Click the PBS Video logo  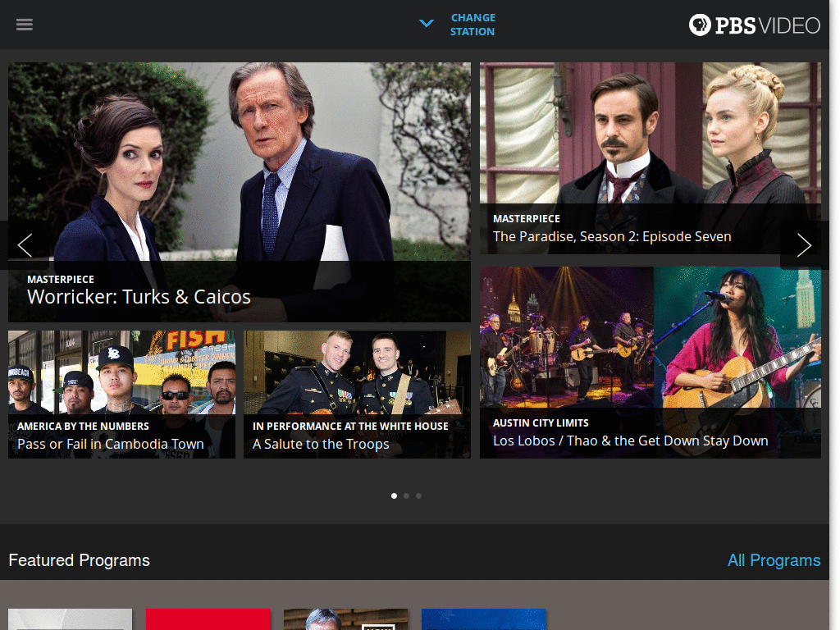tap(755, 25)
